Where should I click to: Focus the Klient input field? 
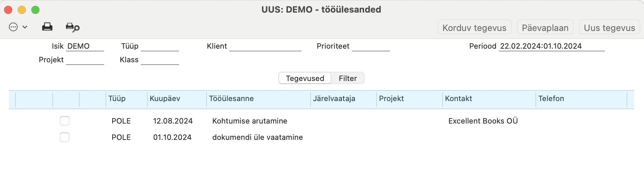(265, 46)
